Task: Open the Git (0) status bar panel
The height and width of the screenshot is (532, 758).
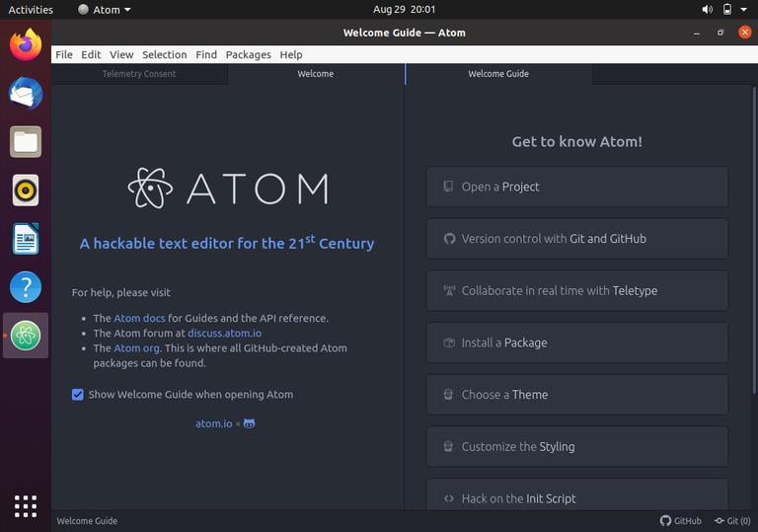Action: [x=732, y=520]
